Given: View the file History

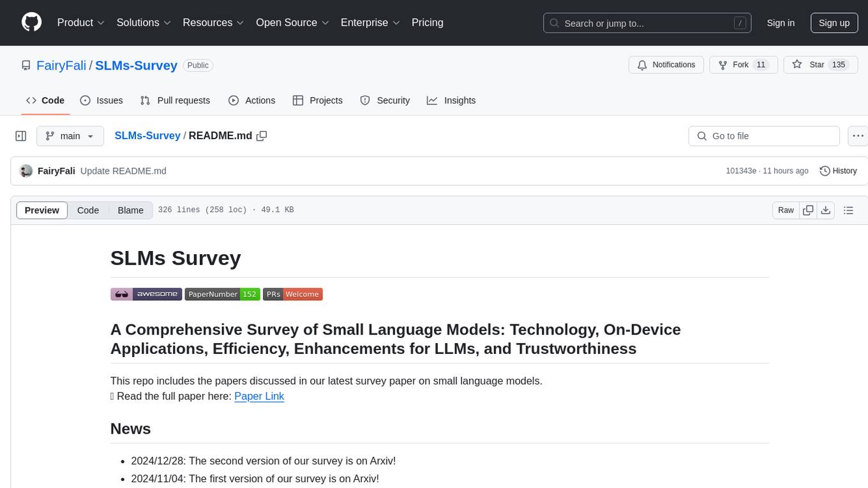Looking at the screenshot, I should click(x=838, y=171).
